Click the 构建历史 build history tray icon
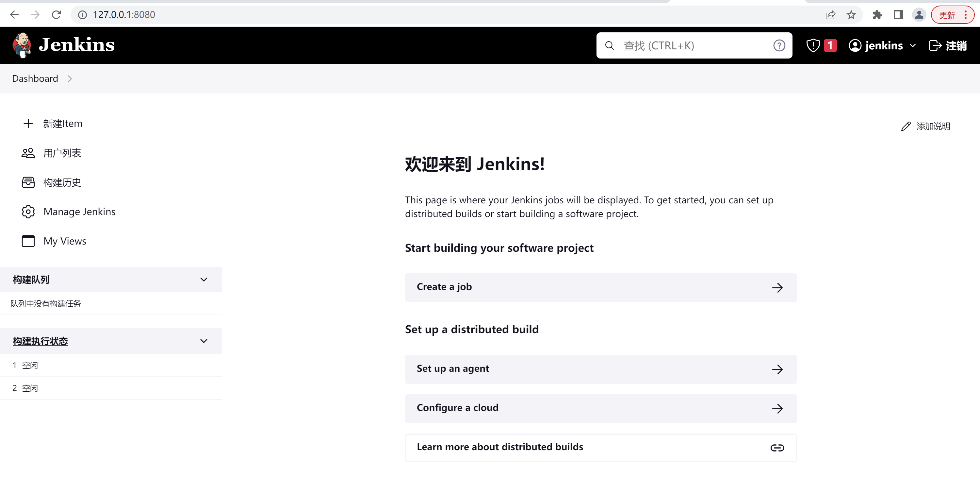980x495 pixels. tap(28, 182)
